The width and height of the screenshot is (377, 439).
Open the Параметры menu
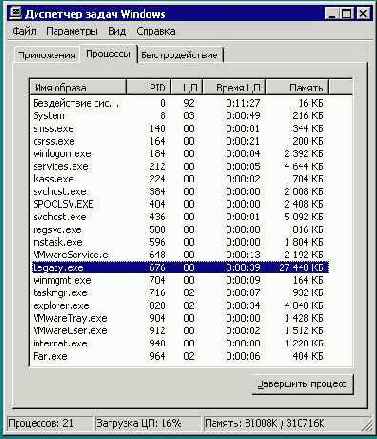click(72, 31)
